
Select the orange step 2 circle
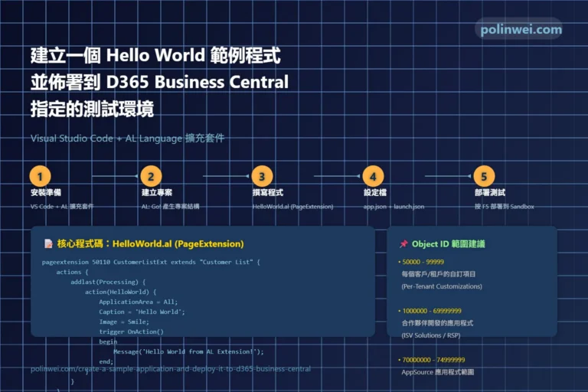tap(151, 176)
